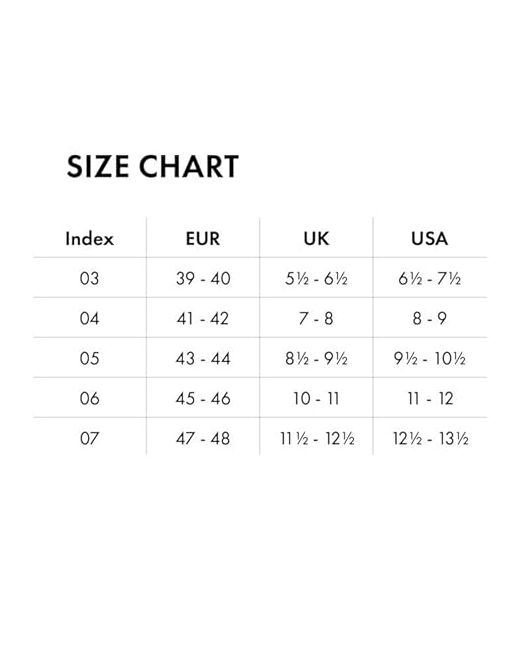Click index 07 row label
Image resolution: width=520 pixels, height=650 pixels.
point(90,438)
